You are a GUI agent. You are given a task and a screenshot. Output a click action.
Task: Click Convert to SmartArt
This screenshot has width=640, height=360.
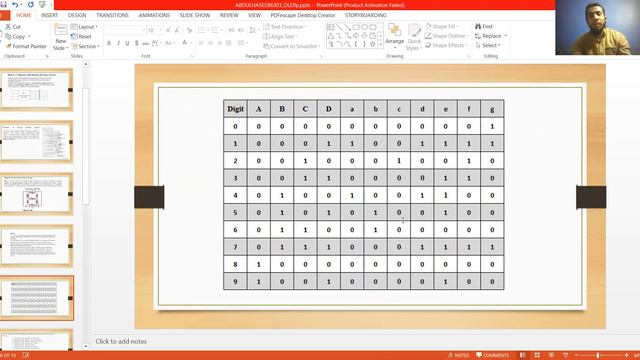point(291,46)
